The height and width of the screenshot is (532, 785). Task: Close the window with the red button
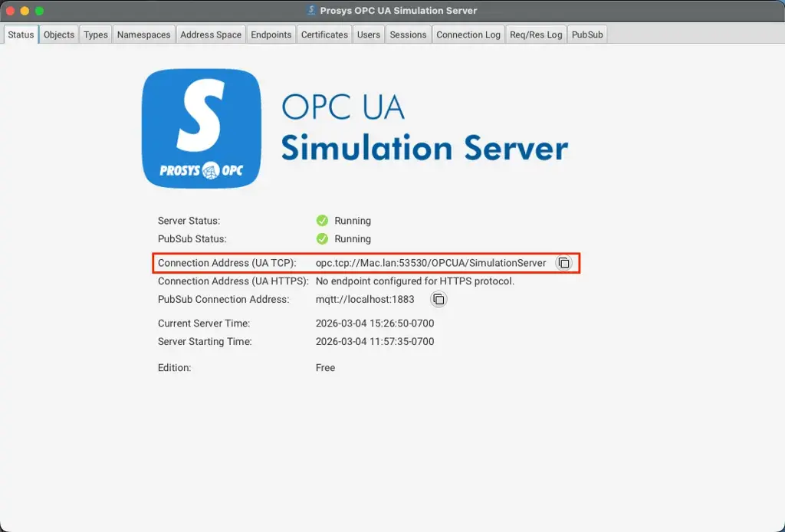click(10, 11)
